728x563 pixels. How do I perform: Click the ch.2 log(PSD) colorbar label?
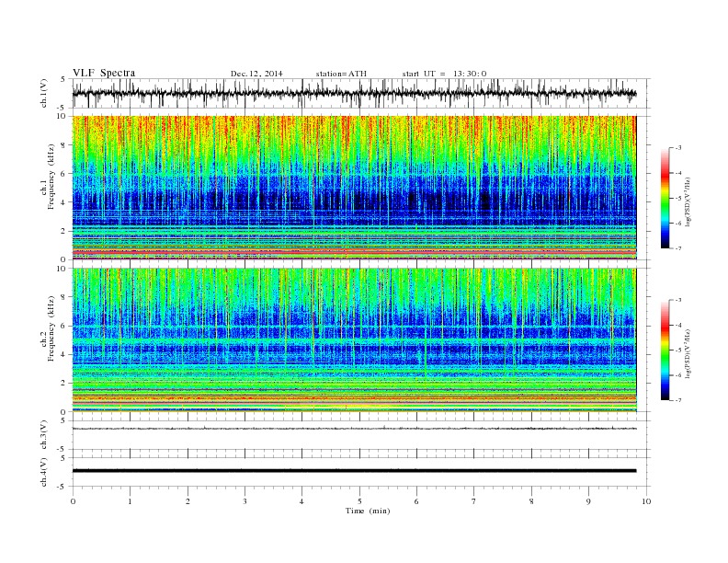coord(688,353)
